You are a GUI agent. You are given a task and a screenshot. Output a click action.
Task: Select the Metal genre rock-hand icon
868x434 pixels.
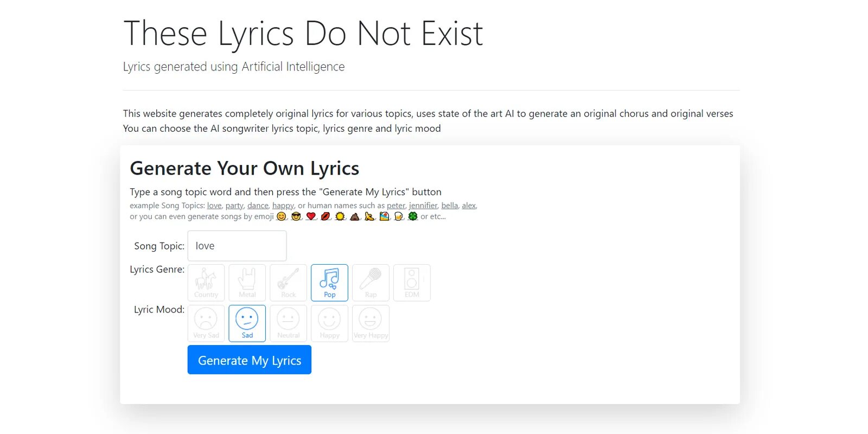click(247, 283)
